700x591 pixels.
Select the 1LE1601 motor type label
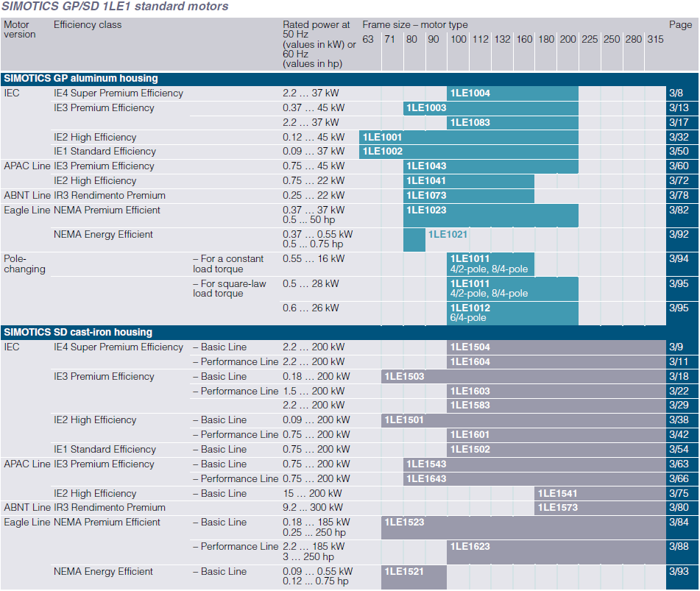click(x=470, y=435)
